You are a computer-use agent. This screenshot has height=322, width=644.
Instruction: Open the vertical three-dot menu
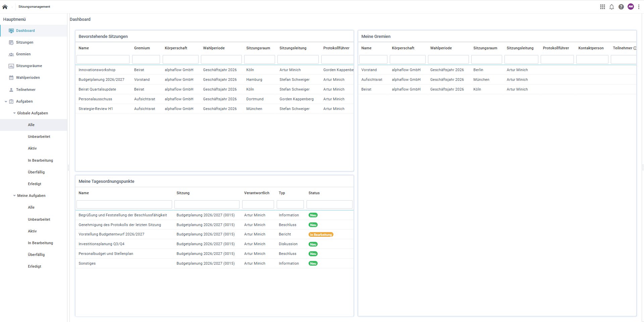tap(639, 7)
